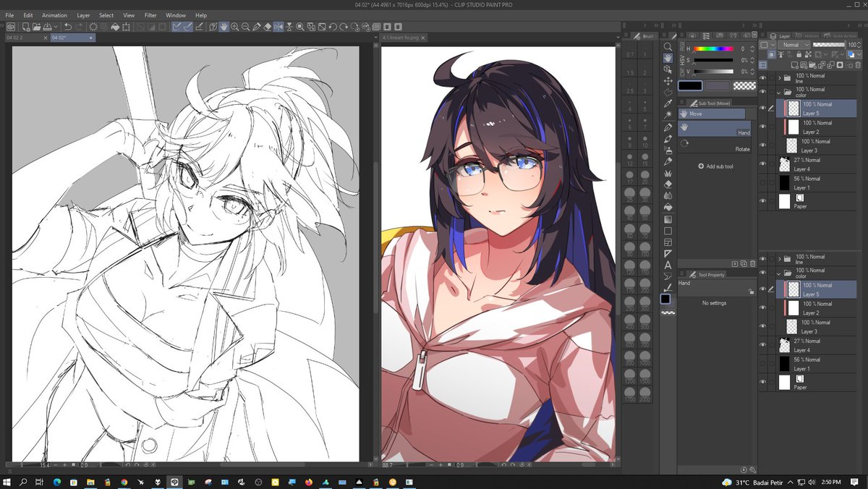The width and height of the screenshot is (868, 489).
Task: Select the Operation (object) tool in the tool palette
Action: 668,69
